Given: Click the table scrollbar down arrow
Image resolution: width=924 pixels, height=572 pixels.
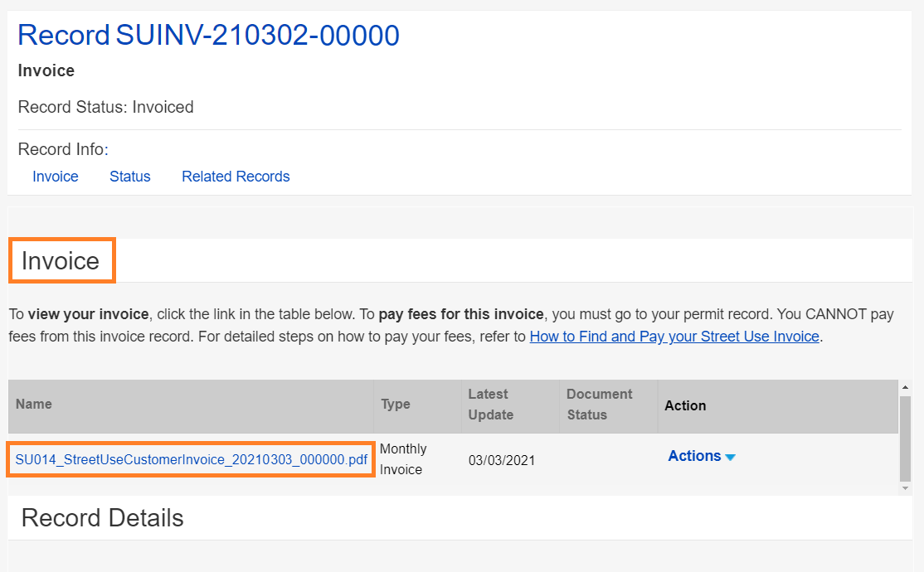Looking at the screenshot, I should click(905, 489).
